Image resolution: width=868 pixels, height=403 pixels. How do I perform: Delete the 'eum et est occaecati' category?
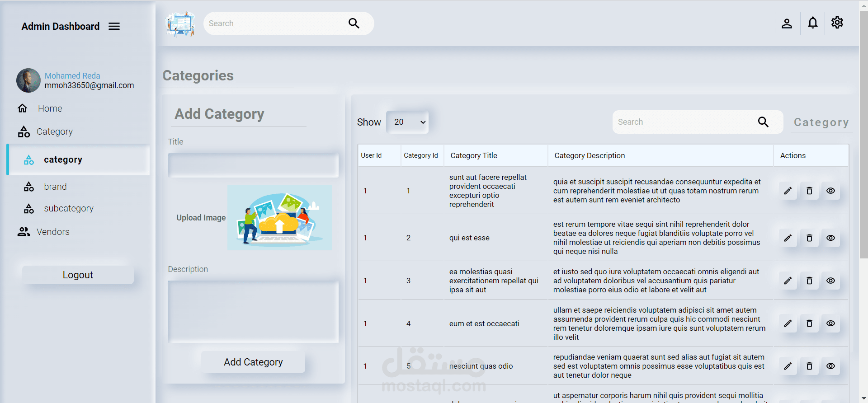coord(810,323)
